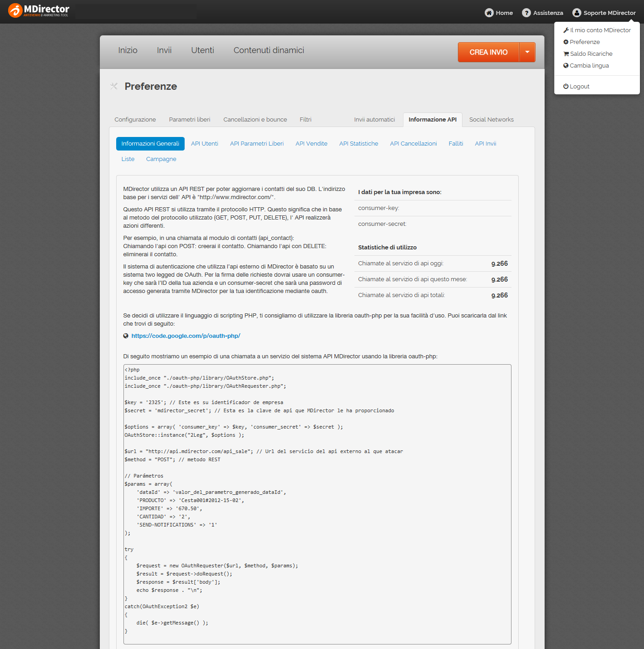Click 'I dati per la tua impresa sono' heading

[x=399, y=192]
